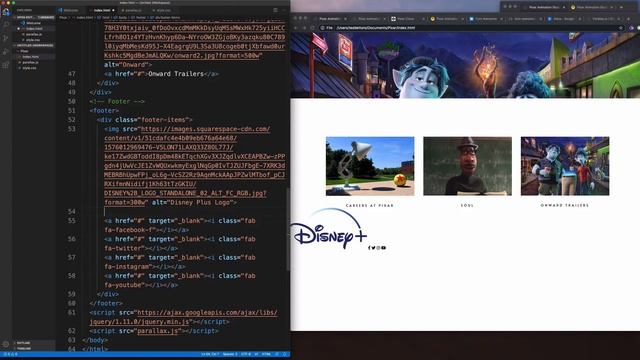640x360 pixels.
Task: Open new tab in background browser window
Action: point(622,7)
